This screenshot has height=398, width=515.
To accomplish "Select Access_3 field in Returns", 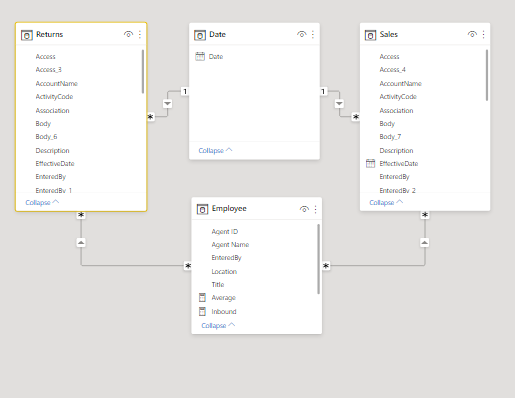I will [49, 70].
